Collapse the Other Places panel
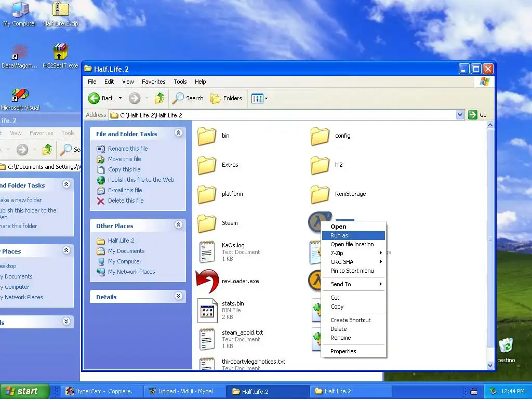Viewport: 532px width, 399px height. (x=179, y=225)
